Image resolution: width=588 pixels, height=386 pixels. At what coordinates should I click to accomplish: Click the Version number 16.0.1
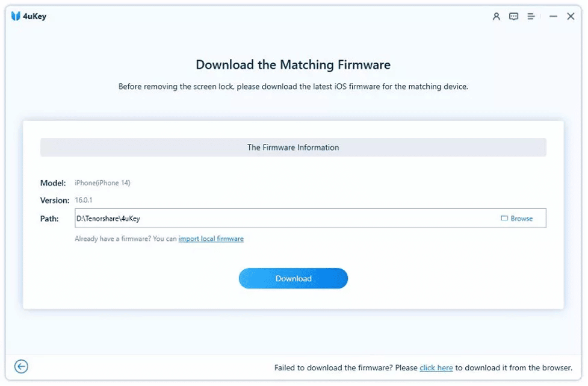[x=84, y=200]
